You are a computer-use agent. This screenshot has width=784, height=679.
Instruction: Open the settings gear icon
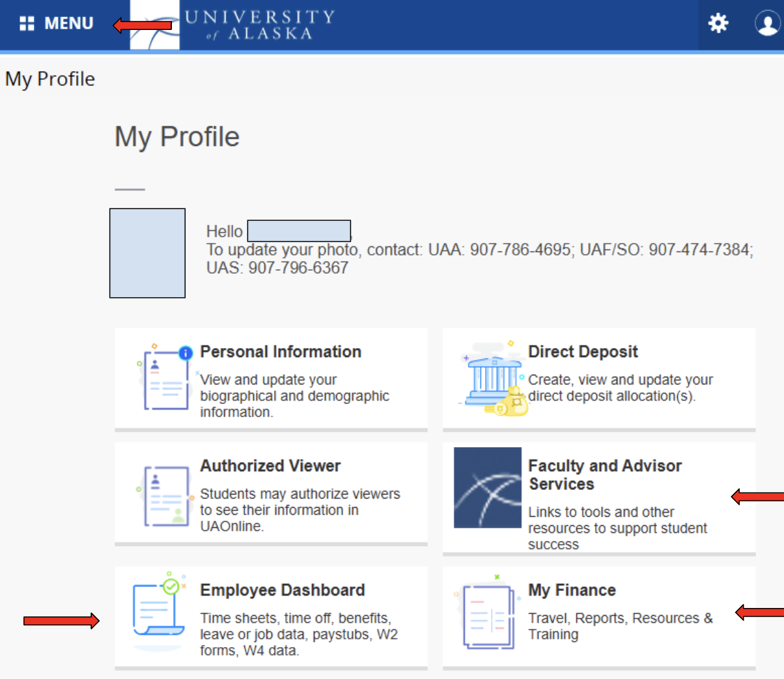click(718, 24)
